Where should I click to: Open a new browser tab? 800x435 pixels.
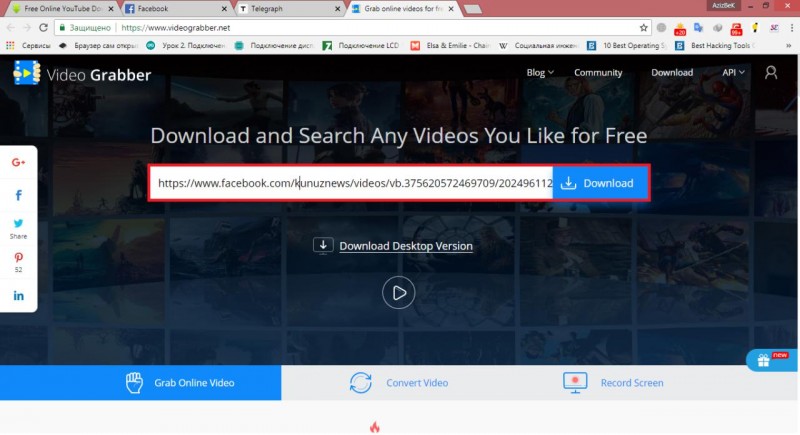coord(473,9)
